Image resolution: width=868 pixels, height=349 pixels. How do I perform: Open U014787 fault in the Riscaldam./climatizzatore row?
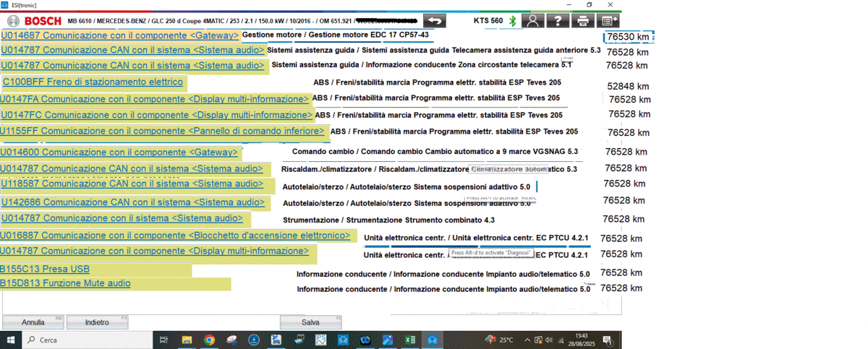pyautogui.click(x=132, y=168)
